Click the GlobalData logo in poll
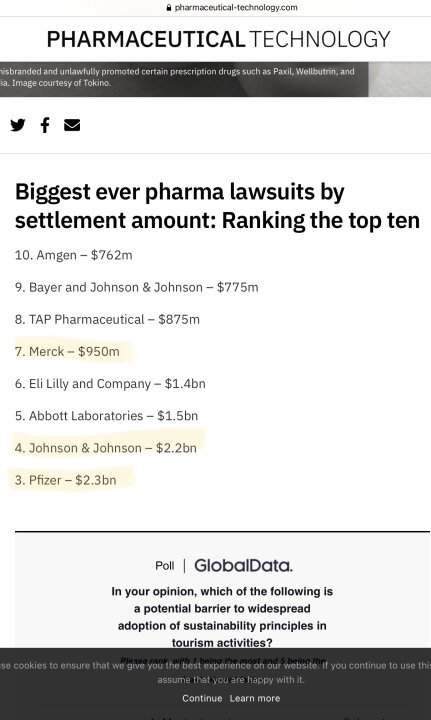This screenshot has width=431, height=720. (243, 565)
